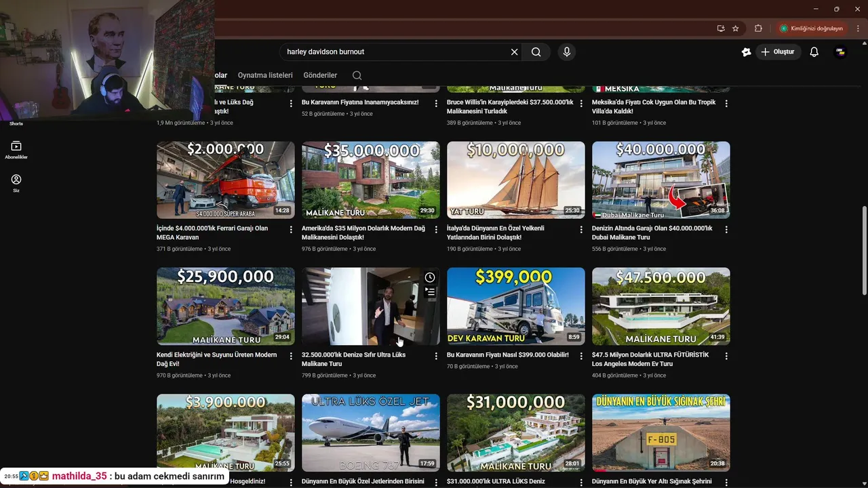
Task: Click the magnifier search button
Action: pyautogui.click(x=536, y=52)
